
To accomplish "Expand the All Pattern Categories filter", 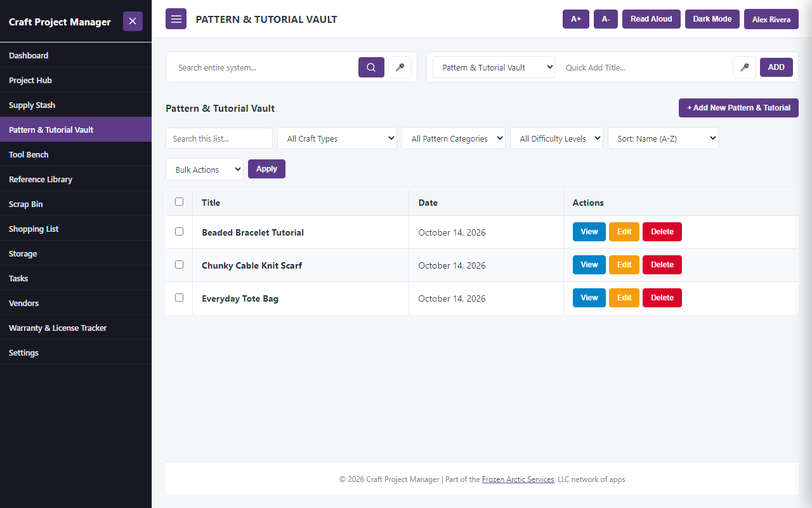I will pyautogui.click(x=454, y=138).
